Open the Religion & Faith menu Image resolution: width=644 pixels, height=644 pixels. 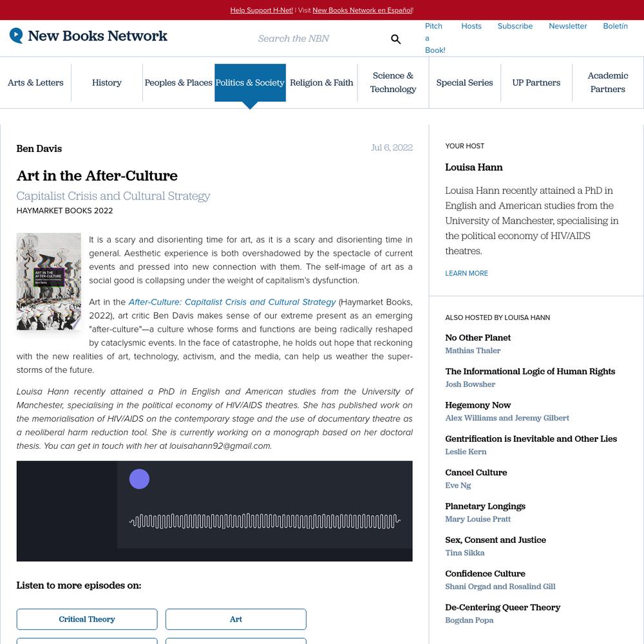321,82
